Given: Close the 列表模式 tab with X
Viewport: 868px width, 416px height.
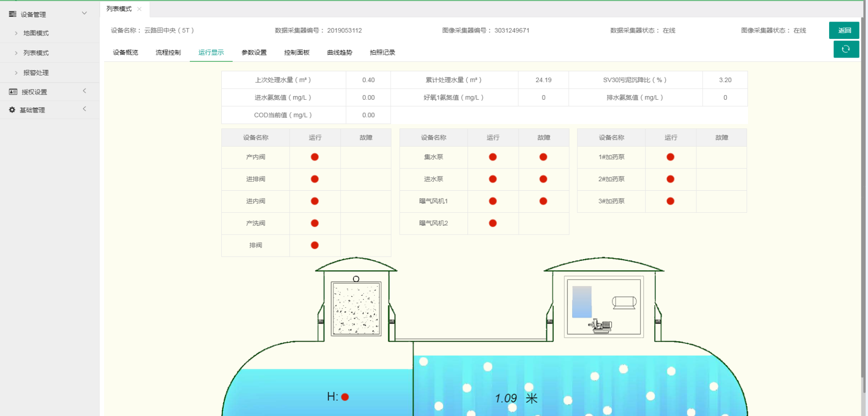Looking at the screenshot, I should coord(139,9).
